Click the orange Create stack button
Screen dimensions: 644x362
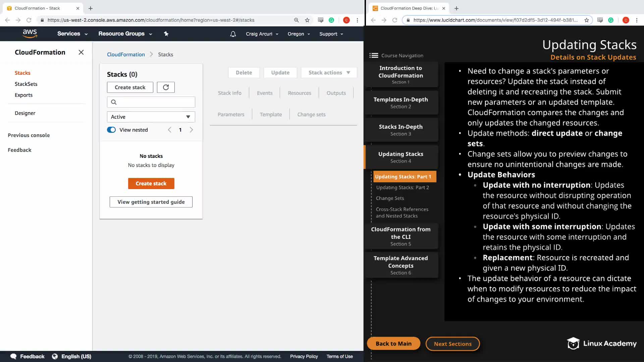(x=151, y=183)
